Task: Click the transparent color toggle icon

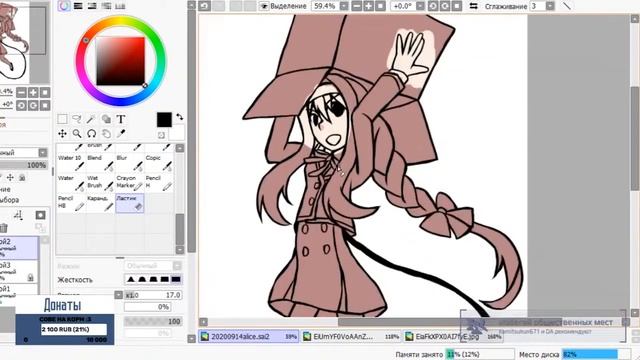Action: pyautogui.click(x=161, y=135)
